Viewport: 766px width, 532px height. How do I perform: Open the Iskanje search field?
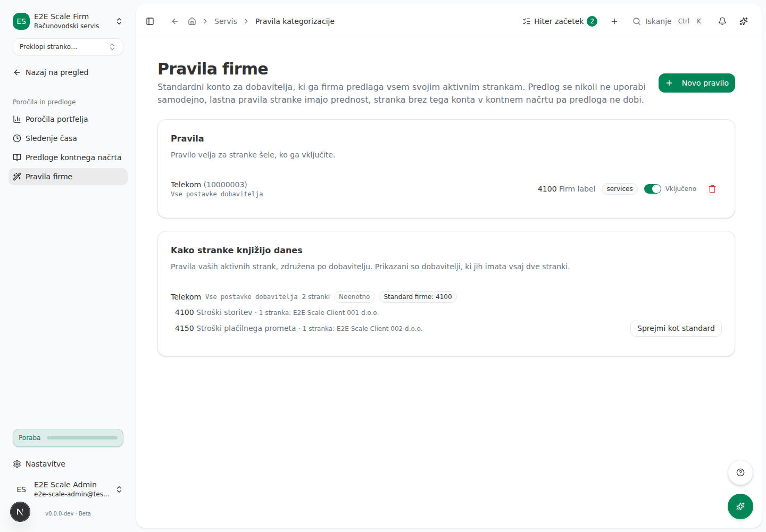(668, 21)
